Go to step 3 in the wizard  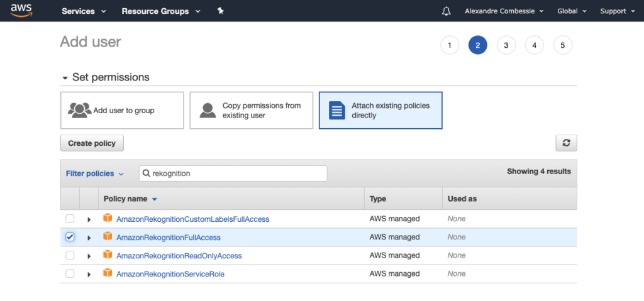coord(506,45)
